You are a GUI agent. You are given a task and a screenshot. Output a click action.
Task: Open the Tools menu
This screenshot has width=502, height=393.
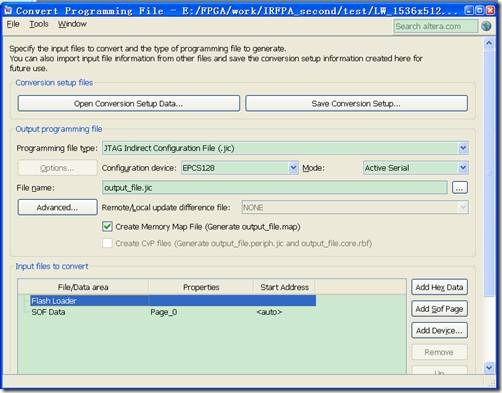point(39,24)
